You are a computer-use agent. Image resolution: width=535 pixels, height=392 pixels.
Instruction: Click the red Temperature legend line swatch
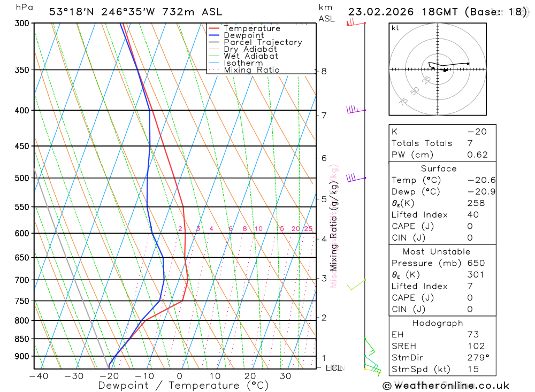tap(213, 28)
